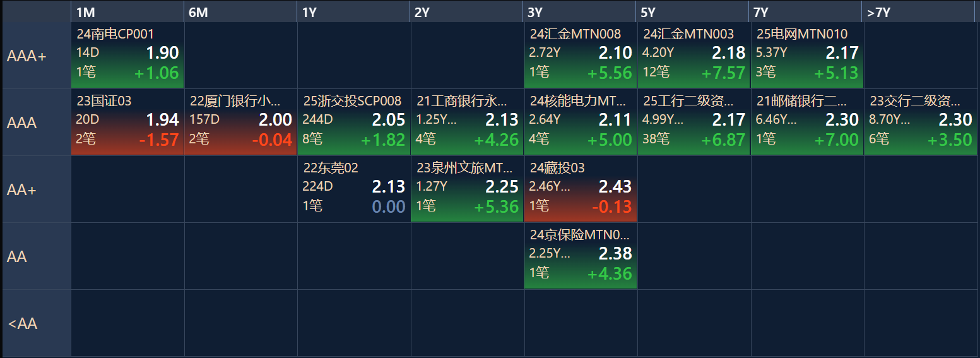Click the +5.36 change value
The image size is (980, 358).
pos(497,207)
